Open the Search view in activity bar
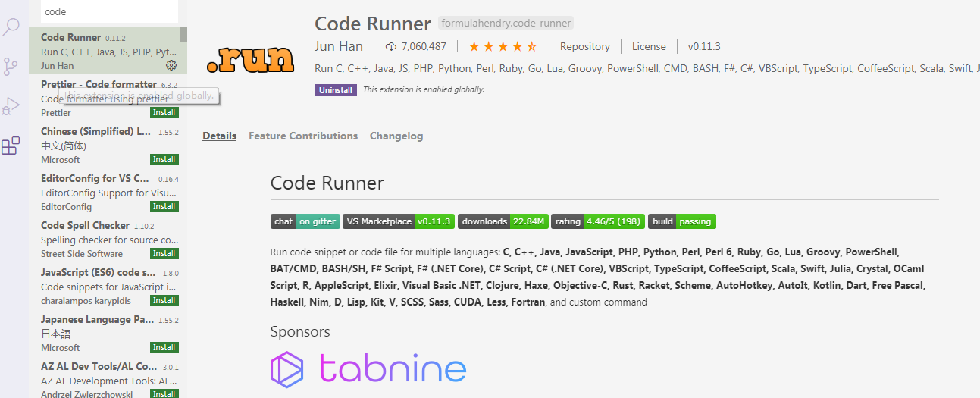The height and width of the screenshot is (398, 980). coord(11,28)
